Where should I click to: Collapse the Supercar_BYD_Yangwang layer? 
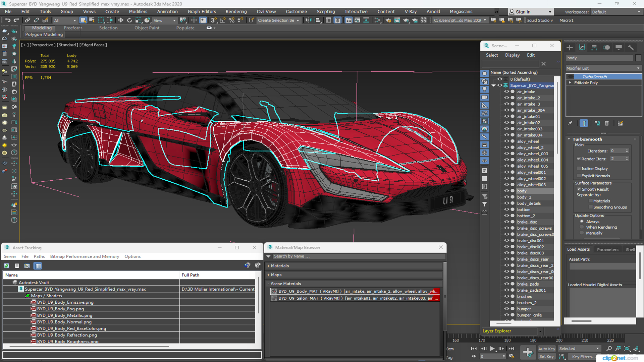pyautogui.click(x=493, y=85)
